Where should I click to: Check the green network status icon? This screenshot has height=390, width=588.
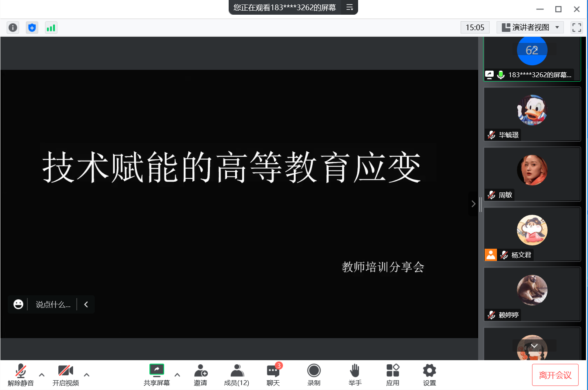(x=51, y=27)
